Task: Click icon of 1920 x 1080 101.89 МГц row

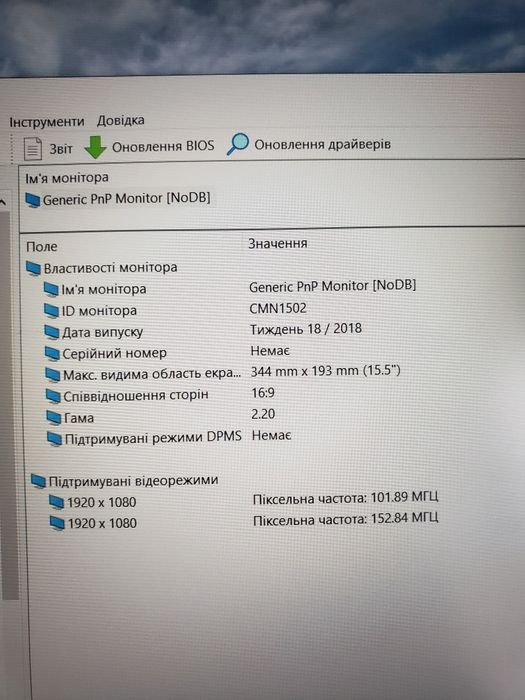Action: coord(57,503)
